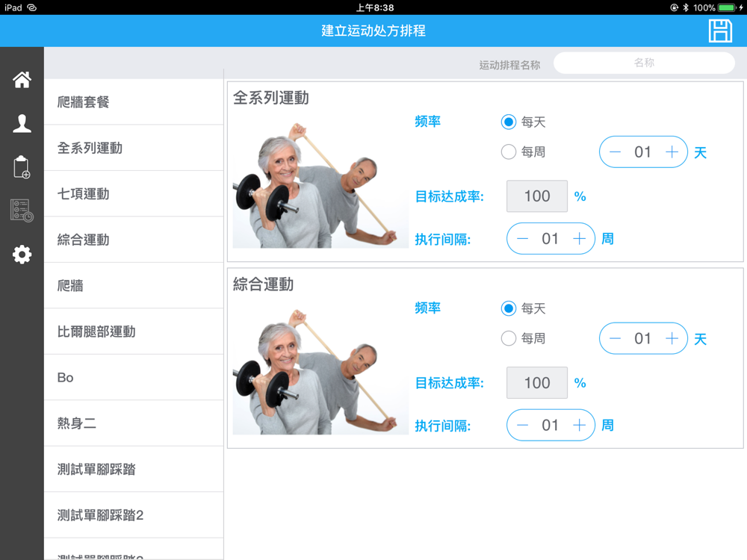This screenshot has width=747, height=560.
Task: Decrease 全系列運動 execution interval with minus
Action: [x=523, y=239]
